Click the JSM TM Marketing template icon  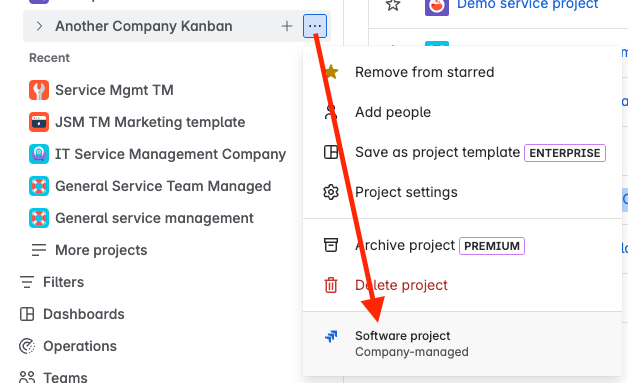[x=39, y=122]
